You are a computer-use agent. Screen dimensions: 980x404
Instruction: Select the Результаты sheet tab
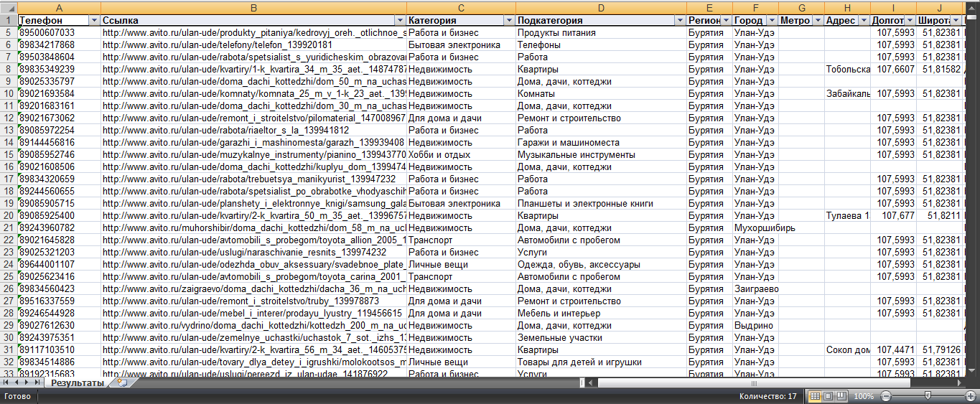click(77, 383)
